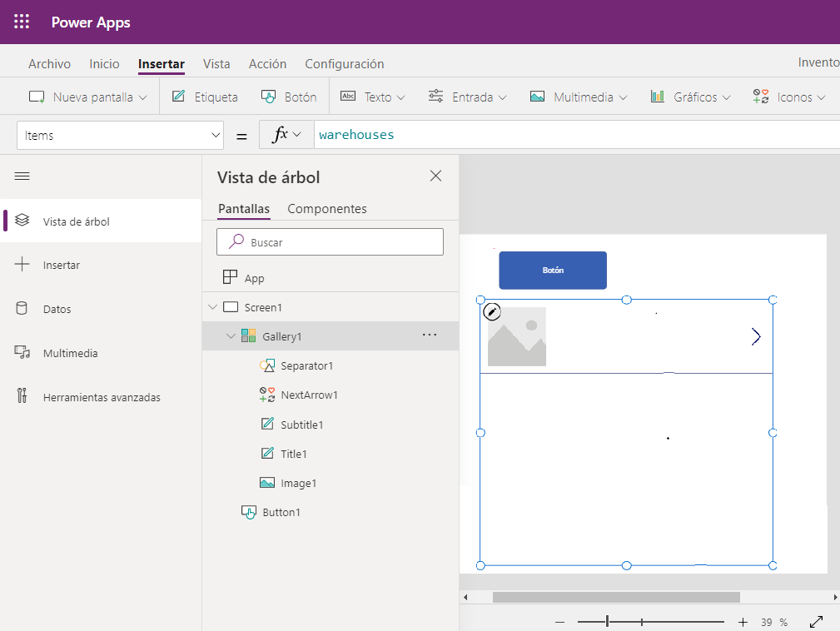Click the blue Botón on the canvas
This screenshot has width=840, height=631.
coord(553,270)
